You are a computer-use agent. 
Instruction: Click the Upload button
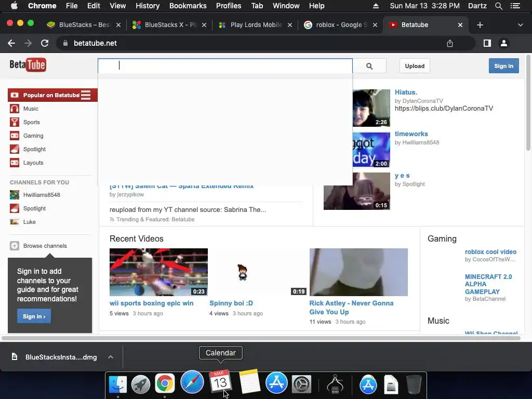(x=415, y=66)
